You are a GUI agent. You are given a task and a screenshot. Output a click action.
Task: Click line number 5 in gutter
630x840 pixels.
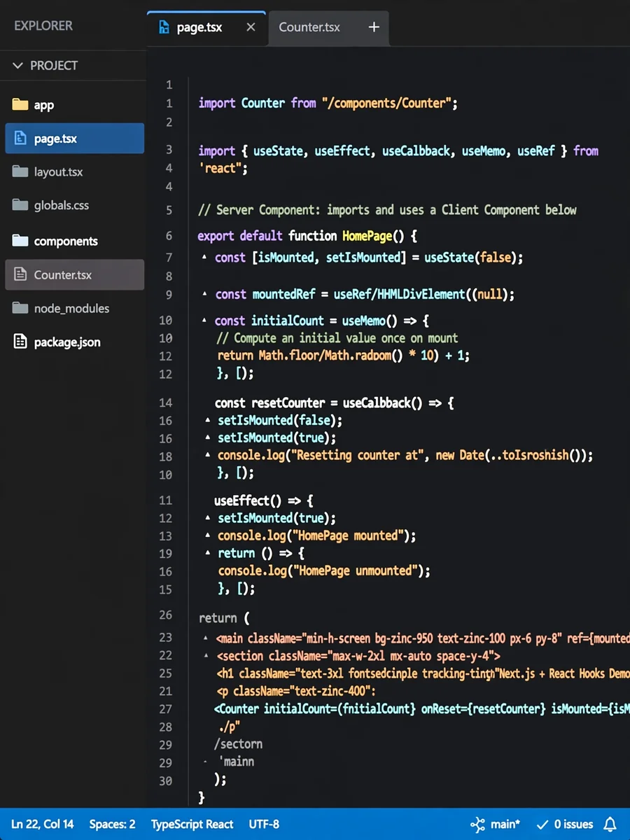[169, 210]
